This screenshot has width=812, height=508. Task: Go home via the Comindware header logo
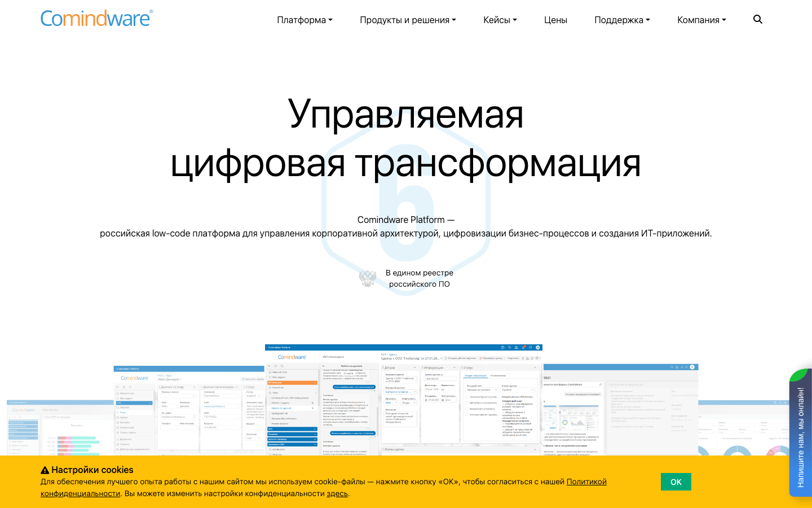point(96,19)
